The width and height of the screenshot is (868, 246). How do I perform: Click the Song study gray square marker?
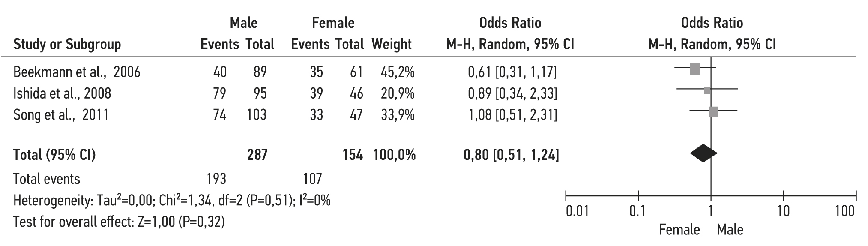pyautogui.click(x=713, y=112)
